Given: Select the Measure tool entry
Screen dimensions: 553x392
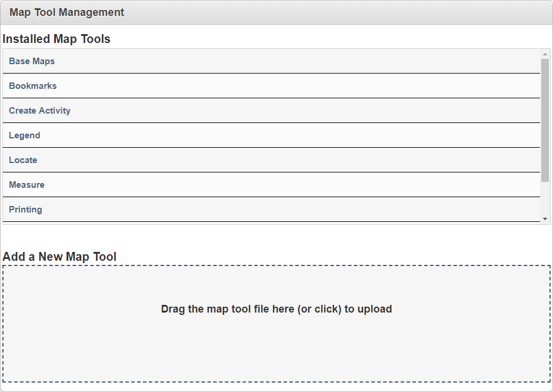Looking at the screenshot, I should [26, 185].
